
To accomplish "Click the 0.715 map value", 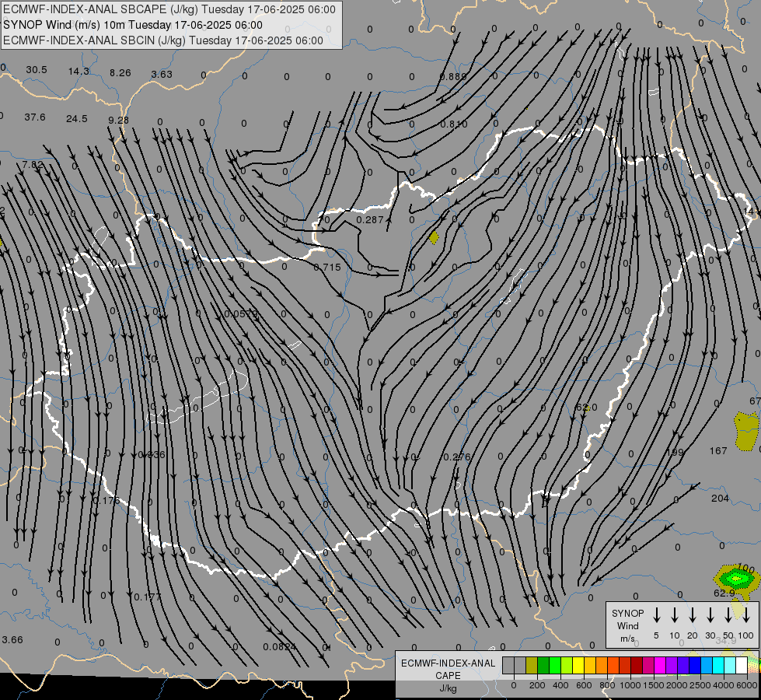I will (x=327, y=268).
